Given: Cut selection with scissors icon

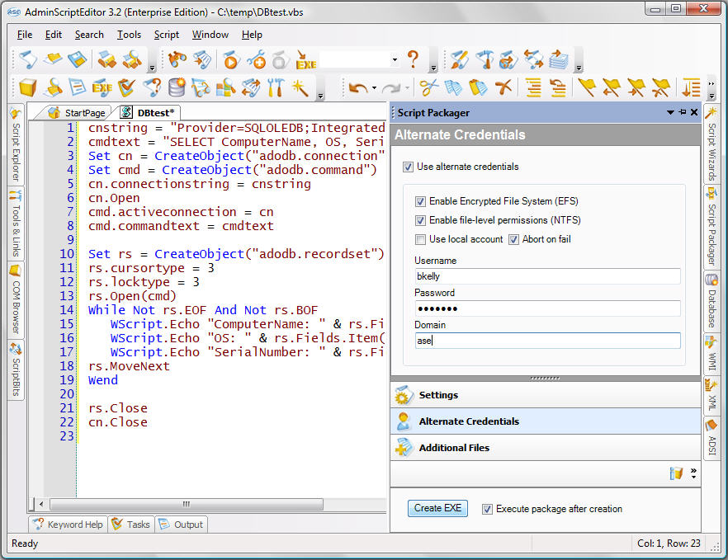Looking at the screenshot, I should pyautogui.click(x=428, y=87).
